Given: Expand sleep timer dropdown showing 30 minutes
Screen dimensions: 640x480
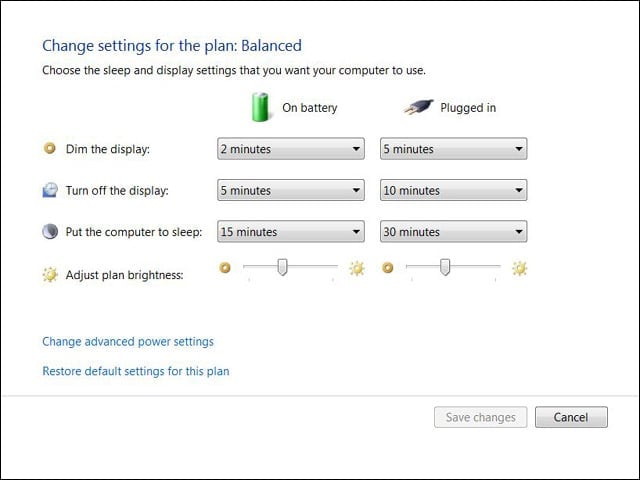Looking at the screenshot, I should click(453, 231).
